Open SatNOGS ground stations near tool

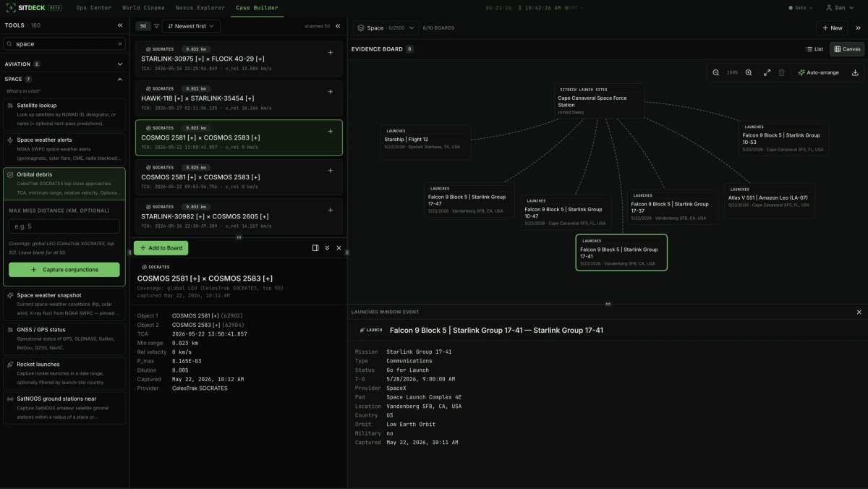click(x=64, y=407)
